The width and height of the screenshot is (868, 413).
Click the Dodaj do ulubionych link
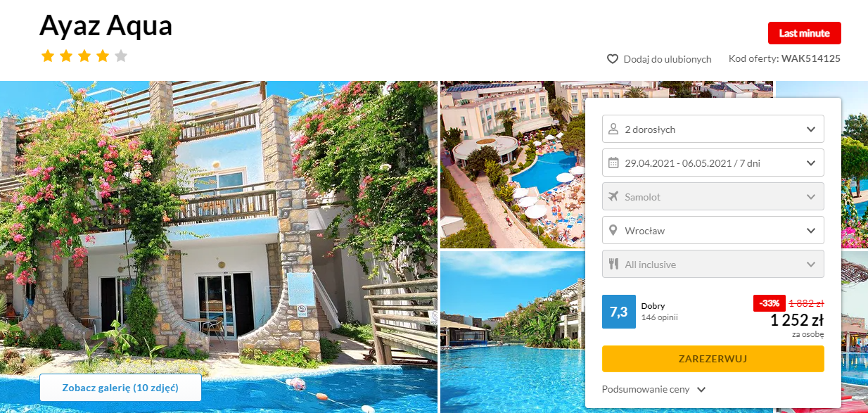pyautogui.click(x=667, y=59)
